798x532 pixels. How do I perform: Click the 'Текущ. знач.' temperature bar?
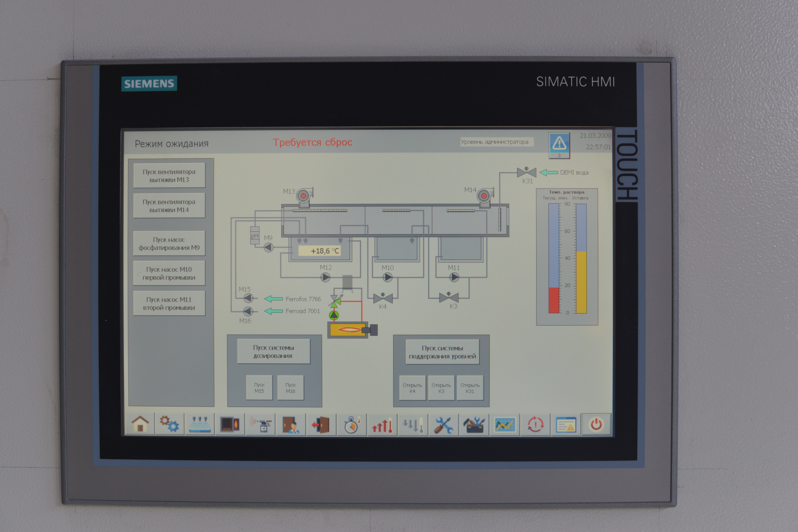pyautogui.click(x=554, y=259)
